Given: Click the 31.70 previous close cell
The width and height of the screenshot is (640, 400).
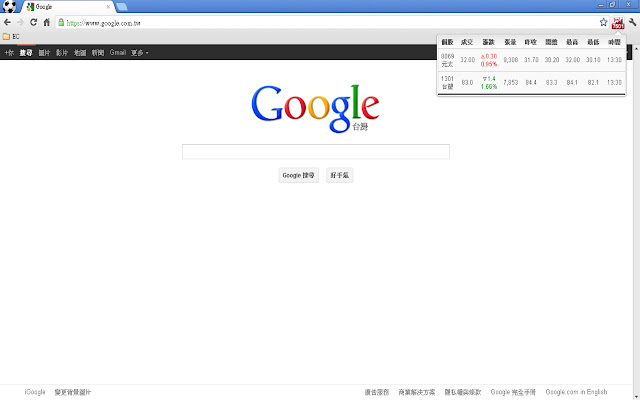Looking at the screenshot, I should pos(531,60).
